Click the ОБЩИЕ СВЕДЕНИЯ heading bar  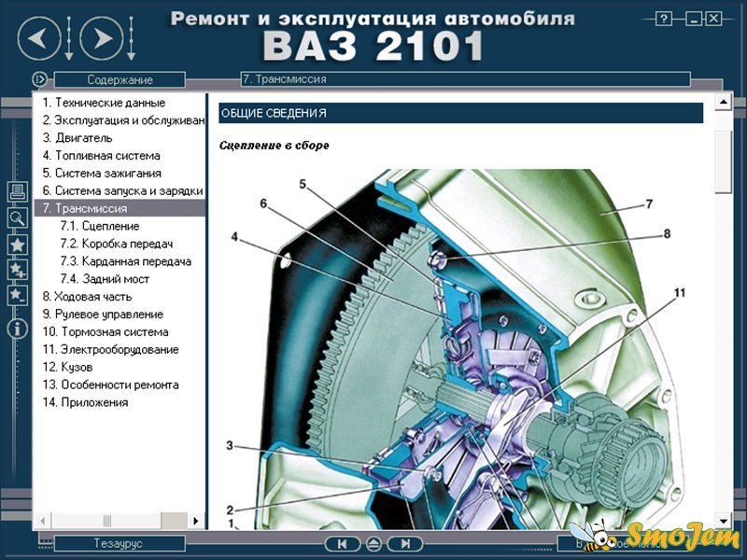460,113
